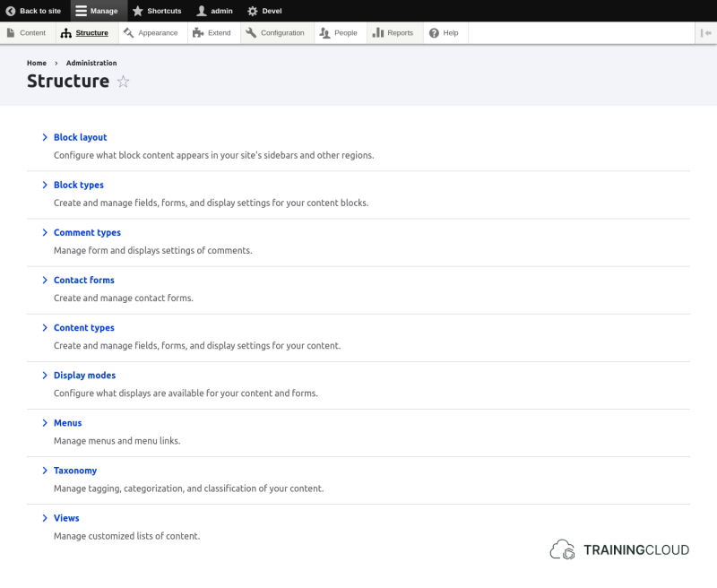Screen dimensions: 717x588
Task: Open the Configuration menu label
Action: coord(282,33)
